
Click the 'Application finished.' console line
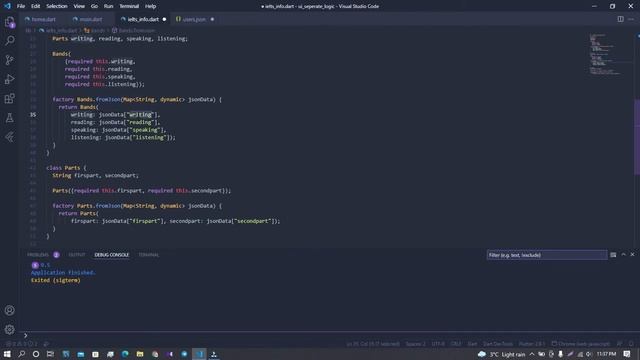click(x=63, y=272)
